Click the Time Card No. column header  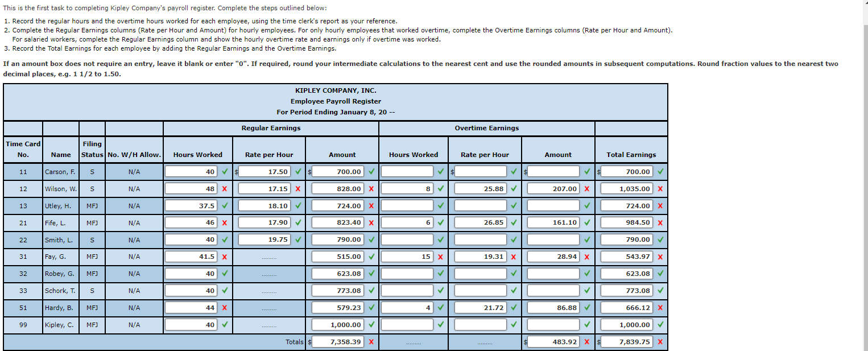(23, 149)
